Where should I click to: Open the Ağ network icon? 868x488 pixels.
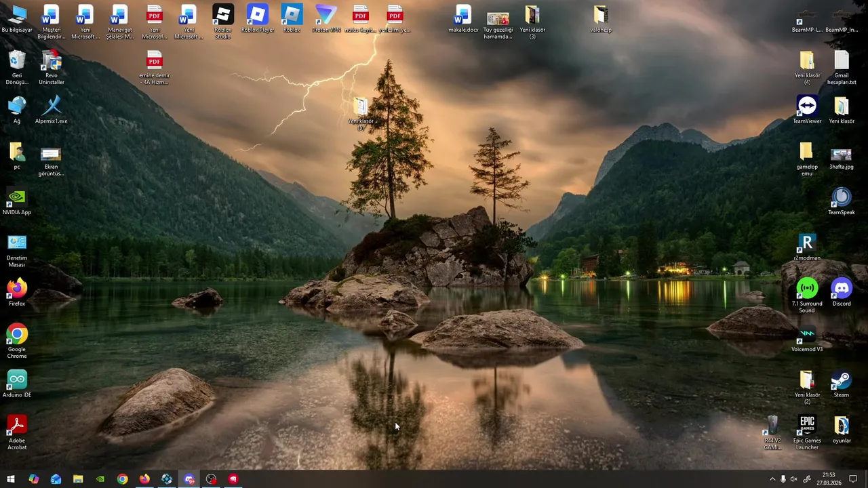point(17,110)
